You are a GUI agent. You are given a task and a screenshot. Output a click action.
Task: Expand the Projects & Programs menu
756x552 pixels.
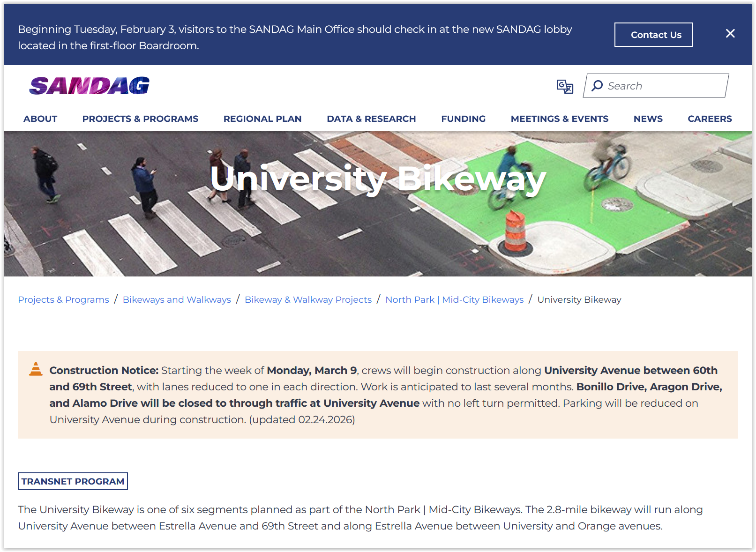tap(140, 119)
